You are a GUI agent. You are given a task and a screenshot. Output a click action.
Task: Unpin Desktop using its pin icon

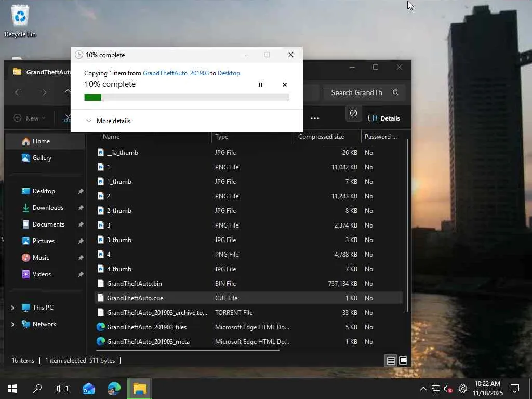coord(81,191)
